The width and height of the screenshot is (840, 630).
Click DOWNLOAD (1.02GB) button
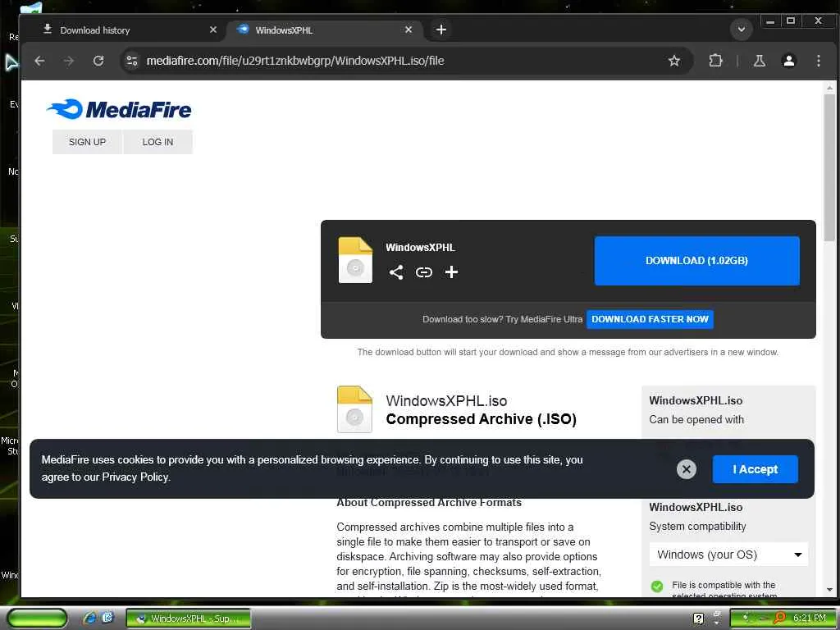point(697,261)
